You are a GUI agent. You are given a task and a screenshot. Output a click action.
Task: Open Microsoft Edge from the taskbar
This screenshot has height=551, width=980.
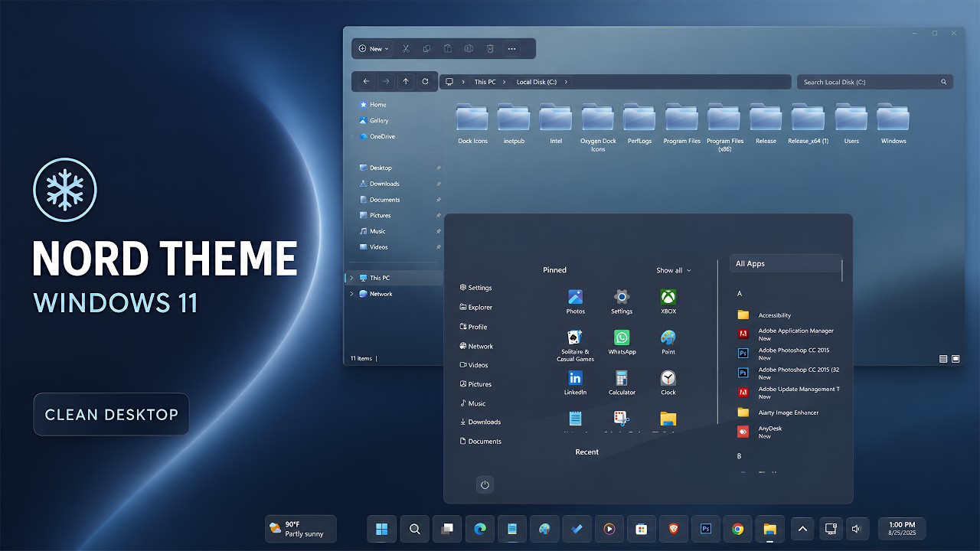pyautogui.click(x=480, y=529)
